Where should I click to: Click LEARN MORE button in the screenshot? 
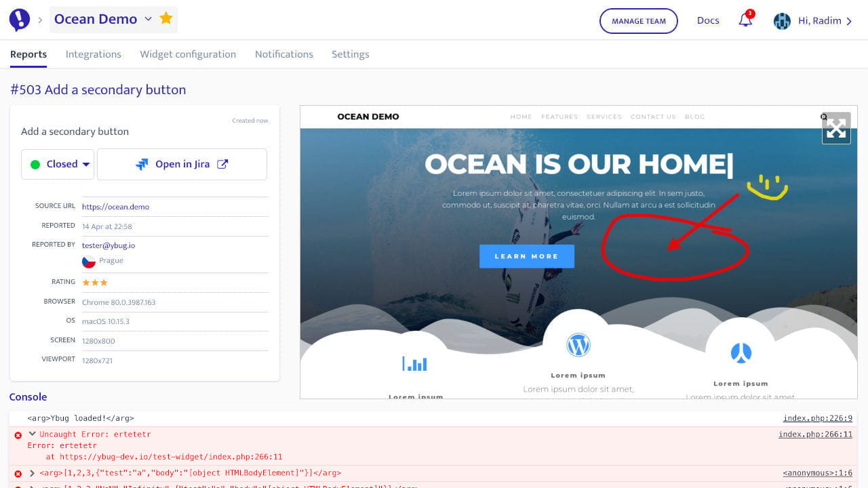coord(527,256)
